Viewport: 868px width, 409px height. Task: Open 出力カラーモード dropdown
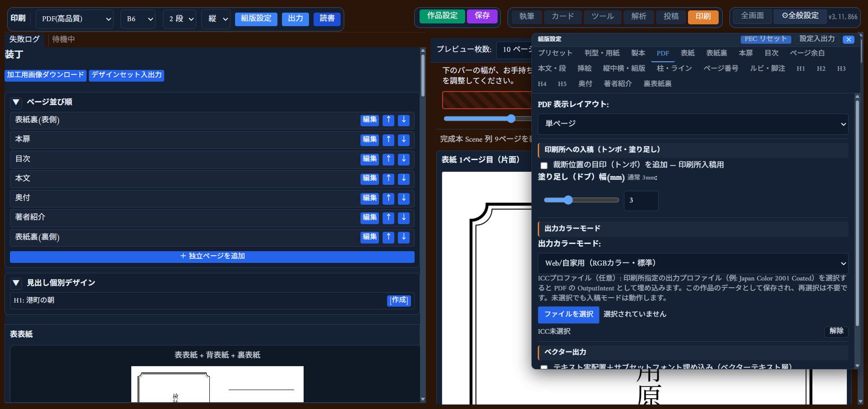(693, 263)
